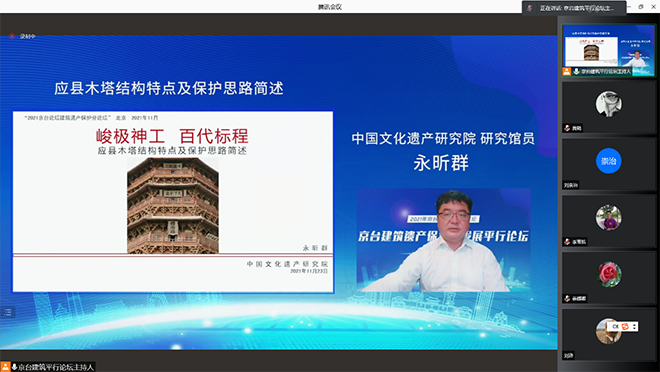Click muted mic icon under sketch-avatar participant
Screen dimensions: 660x372
pyautogui.click(x=567, y=128)
